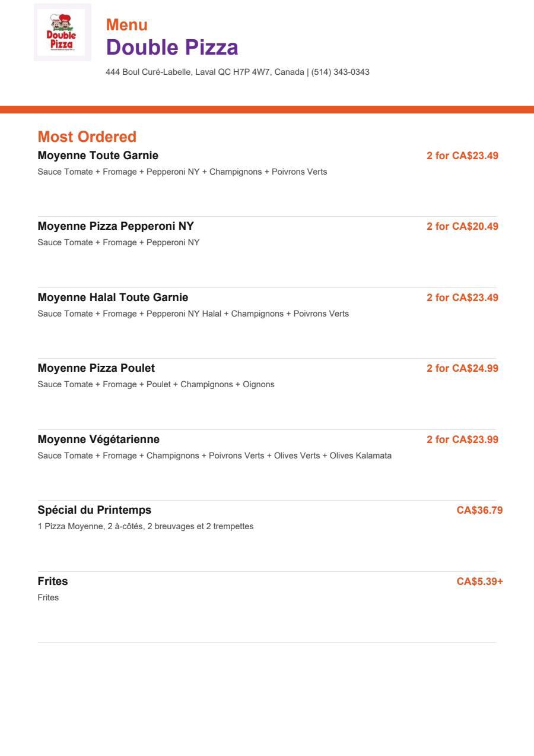This screenshot has height=756, width=534.
Task: Click the 2 for CA$24.99 price
Action: [463, 368]
